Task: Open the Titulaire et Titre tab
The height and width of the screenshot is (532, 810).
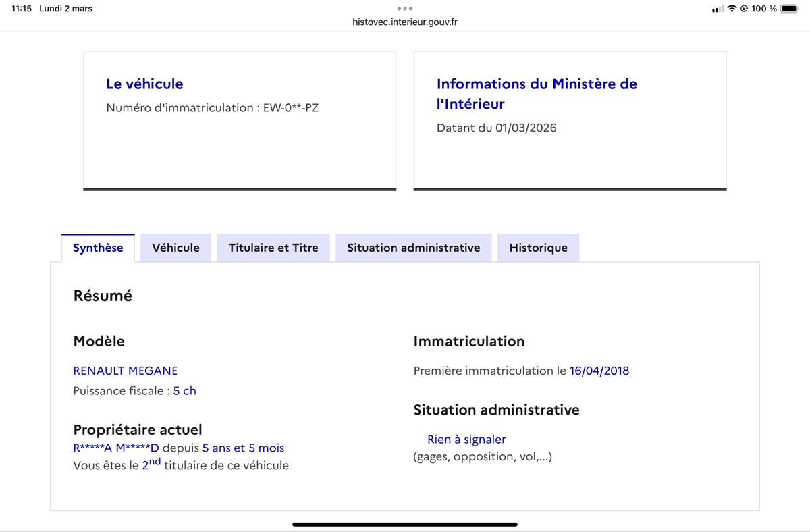Action: click(273, 248)
